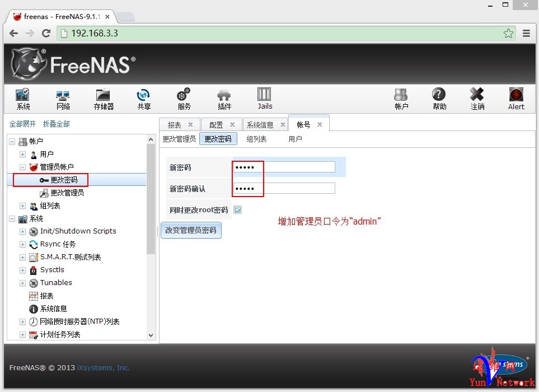Reload the page with refresh icon
This screenshot has height=392, width=539.
click(46, 34)
